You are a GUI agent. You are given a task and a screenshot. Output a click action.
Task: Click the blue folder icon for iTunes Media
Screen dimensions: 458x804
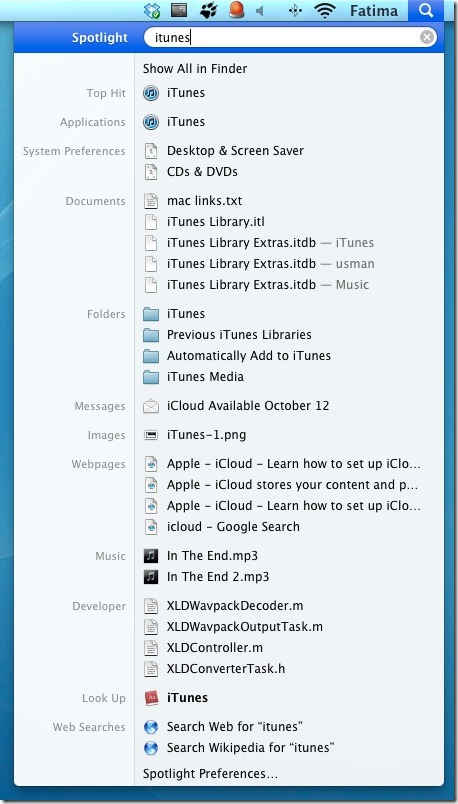pos(151,377)
